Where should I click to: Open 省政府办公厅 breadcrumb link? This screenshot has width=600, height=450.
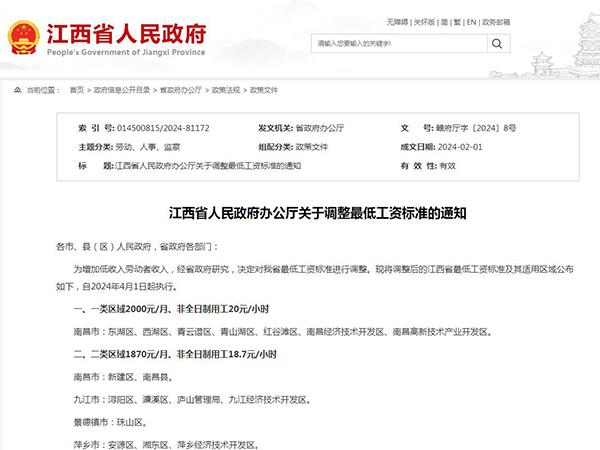(x=180, y=90)
